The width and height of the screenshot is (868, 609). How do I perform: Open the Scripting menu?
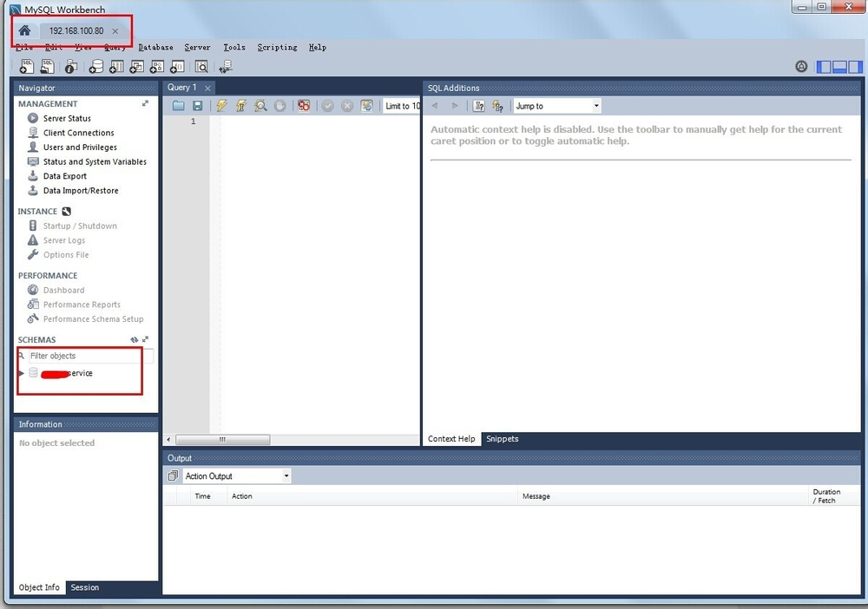tap(277, 47)
